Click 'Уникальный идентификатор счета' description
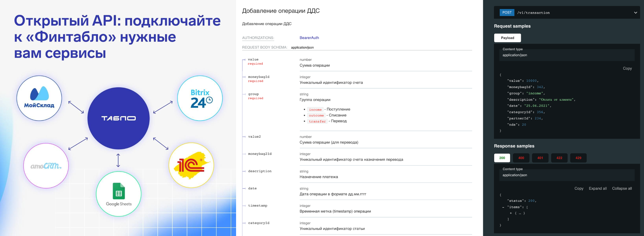This screenshot has height=236, width=644. (x=331, y=83)
